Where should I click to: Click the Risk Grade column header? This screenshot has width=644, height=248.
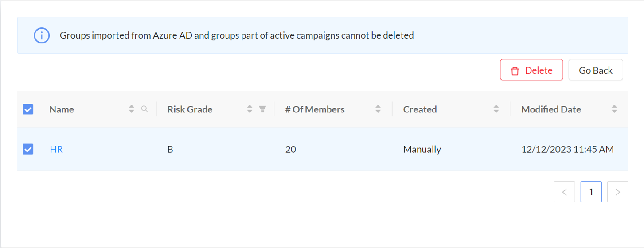pos(190,109)
